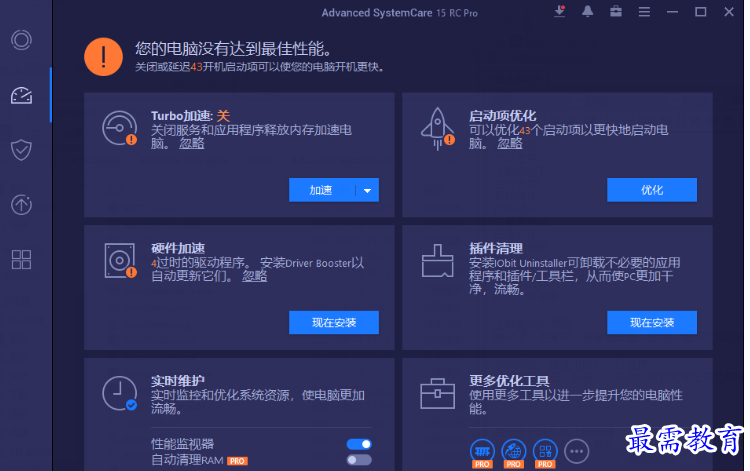
Task: Open the Toolbox grid sidebar tab
Action: click(22, 260)
